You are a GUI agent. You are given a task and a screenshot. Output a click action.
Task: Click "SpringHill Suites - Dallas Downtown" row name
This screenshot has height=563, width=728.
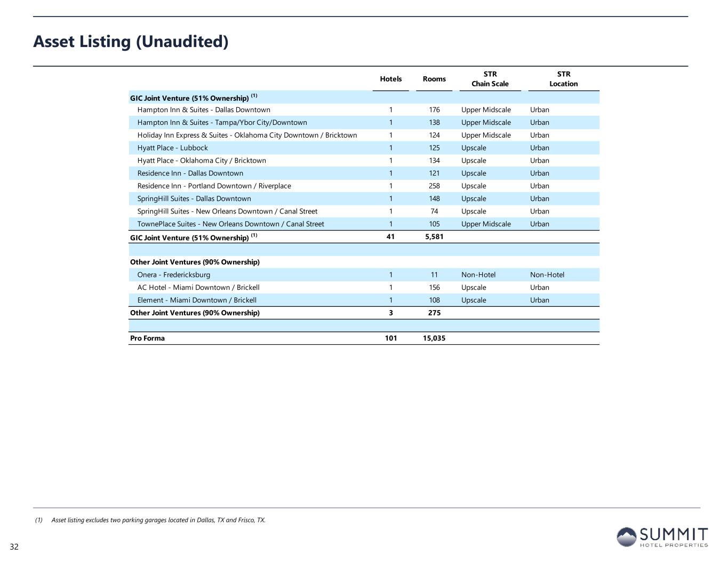pyautogui.click(x=194, y=199)
